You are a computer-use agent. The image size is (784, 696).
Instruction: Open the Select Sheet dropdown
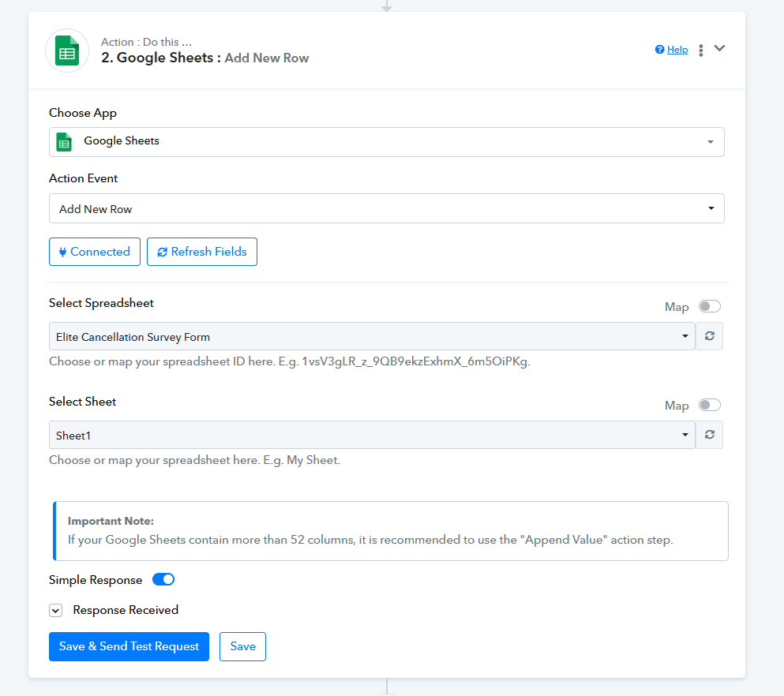tap(372, 435)
